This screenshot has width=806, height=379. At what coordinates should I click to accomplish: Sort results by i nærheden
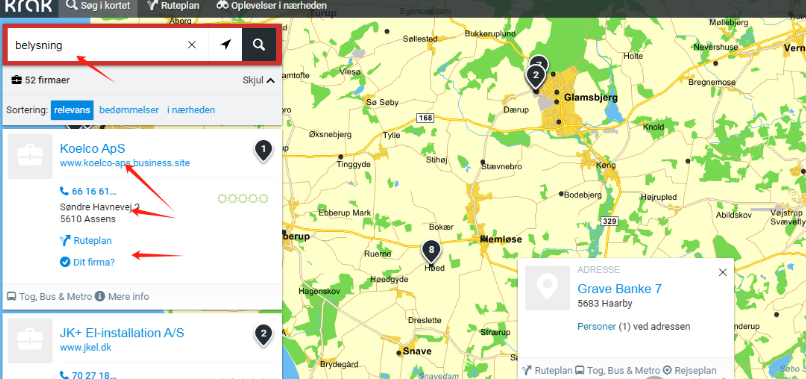pos(191,110)
